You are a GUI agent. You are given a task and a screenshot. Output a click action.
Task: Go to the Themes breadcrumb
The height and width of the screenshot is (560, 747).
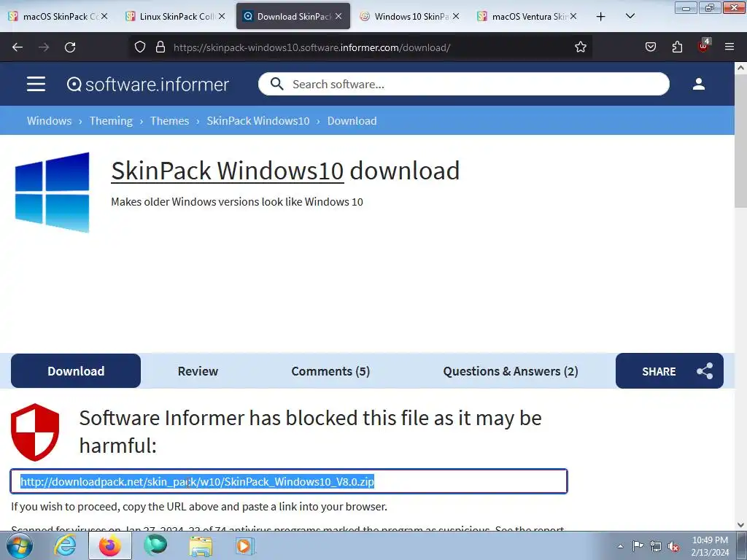point(169,121)
